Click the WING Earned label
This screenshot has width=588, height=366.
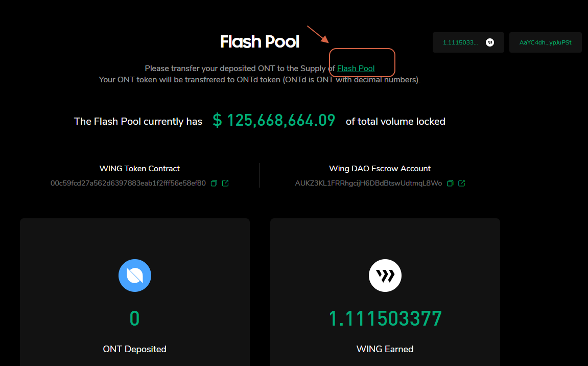click(385, 349)
